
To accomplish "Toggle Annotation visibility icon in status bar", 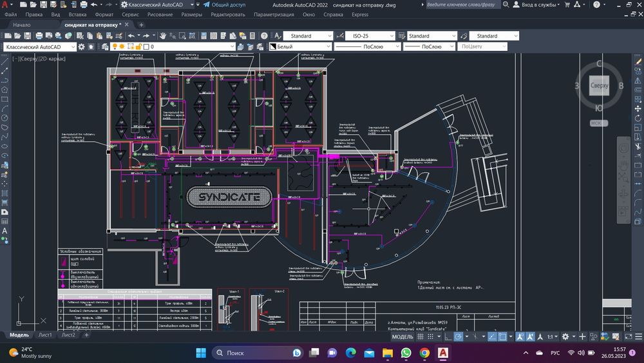I will click(x=520, y=337).
